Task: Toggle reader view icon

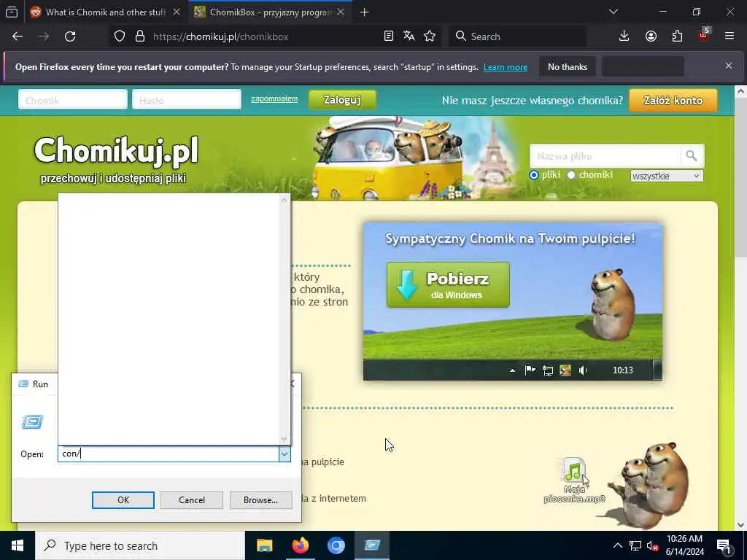Action: pos(389,36)
